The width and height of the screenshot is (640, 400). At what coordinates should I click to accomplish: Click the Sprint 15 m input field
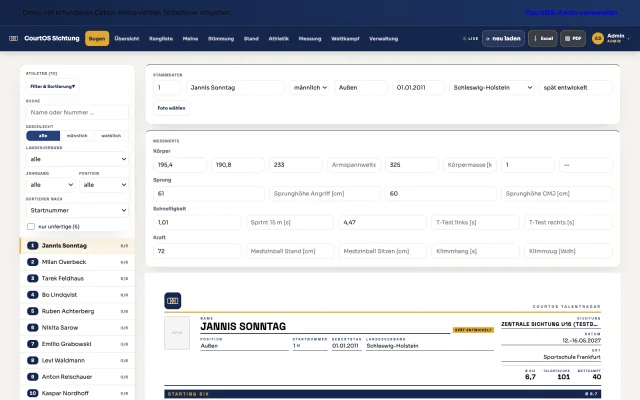pyautogui.click(x=290, y=222)
